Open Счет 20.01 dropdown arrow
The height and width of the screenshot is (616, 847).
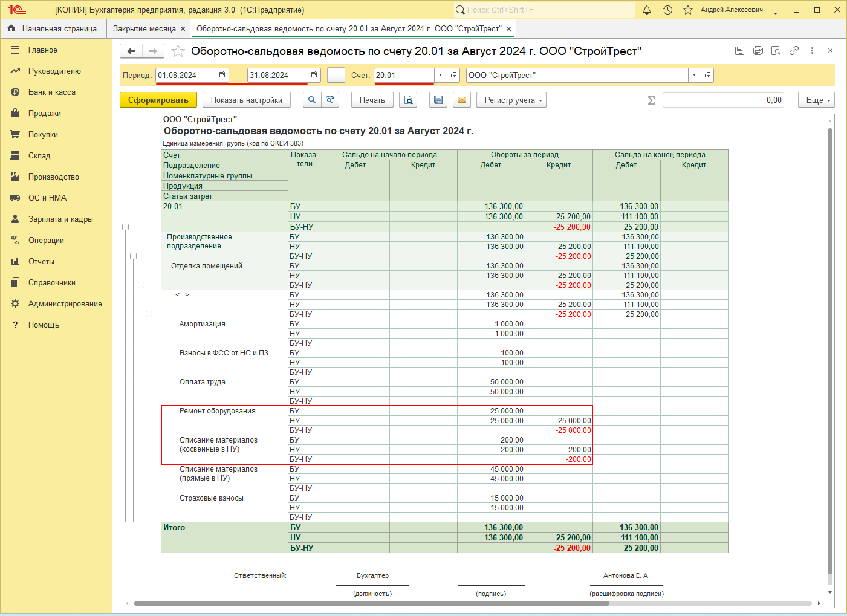click(440, 75)
